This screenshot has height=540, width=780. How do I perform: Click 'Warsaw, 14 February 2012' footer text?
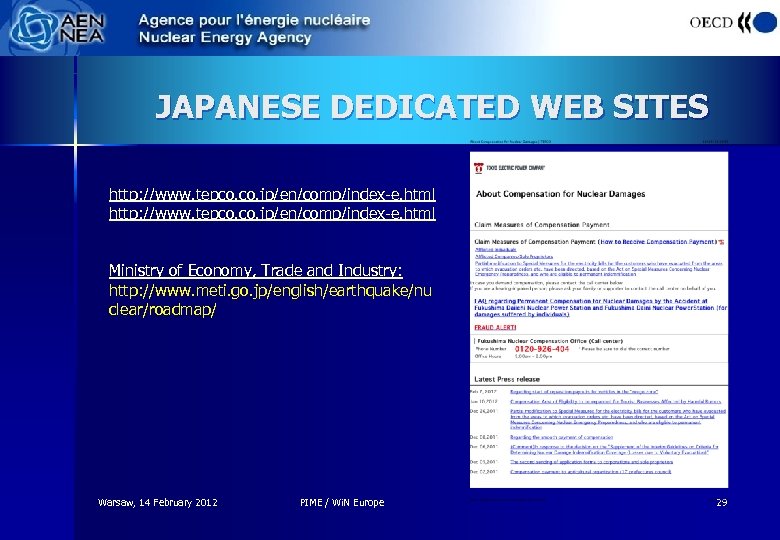click(x=158, y=503)
